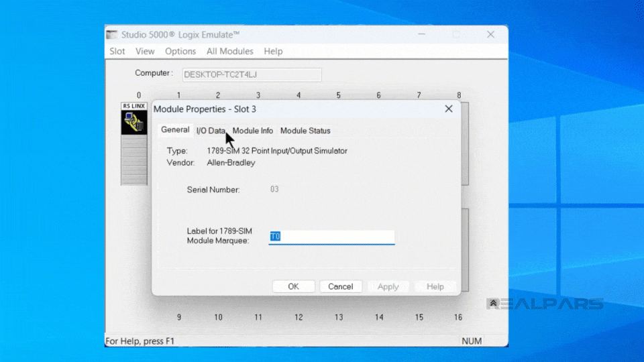
Task: Minimize the Logix Emulate window
Action: pos(422,34)
